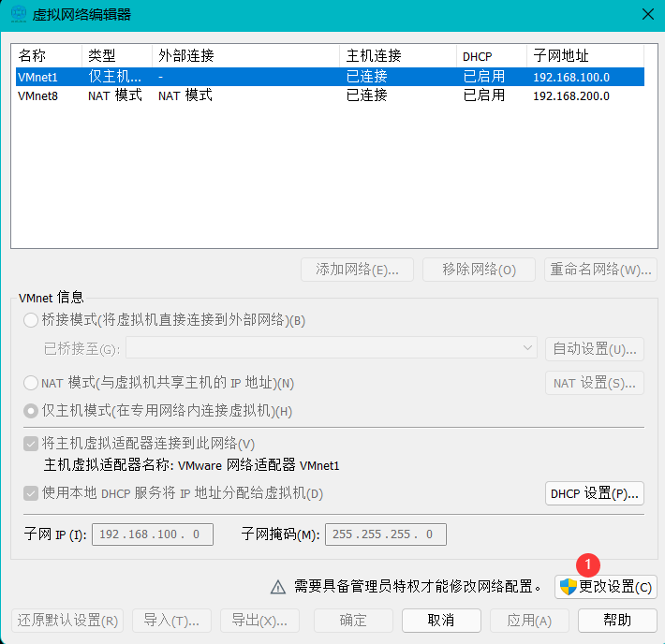This screenshot has width=665, height=644.
Task: Select the VMnet1 row
Action: click(330, 77)
